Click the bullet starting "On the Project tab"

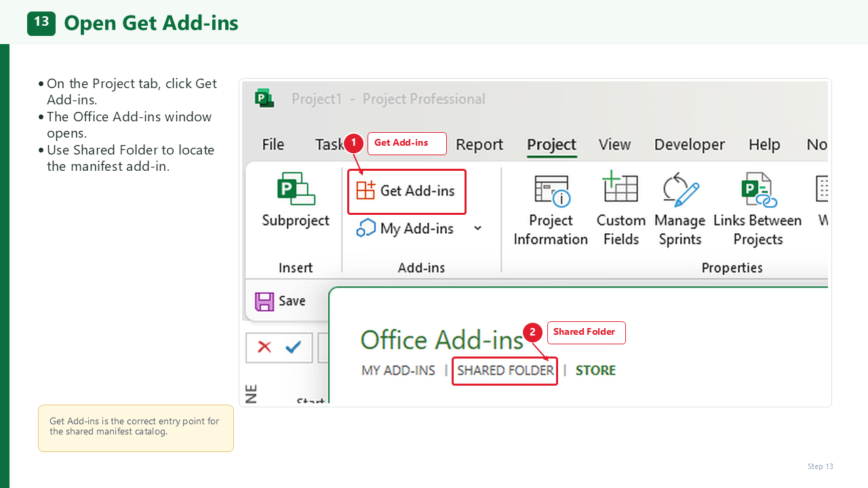click(132, 91)
